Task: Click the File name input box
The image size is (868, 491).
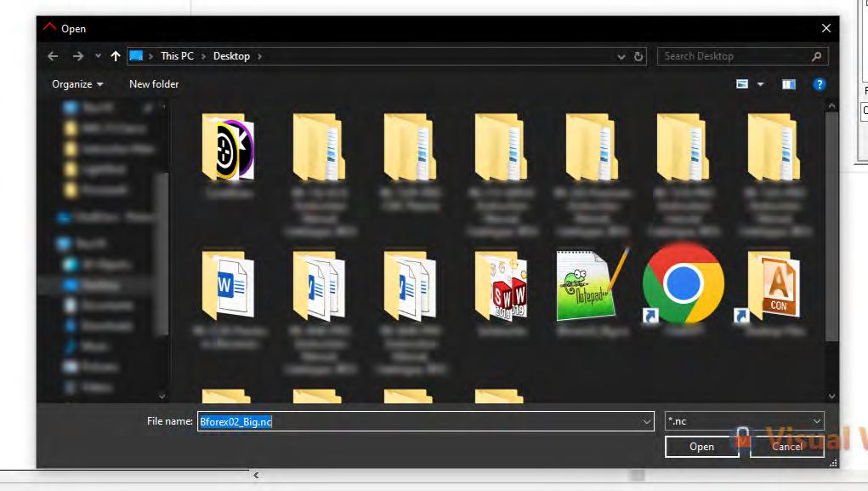Action: coord(425,422)
